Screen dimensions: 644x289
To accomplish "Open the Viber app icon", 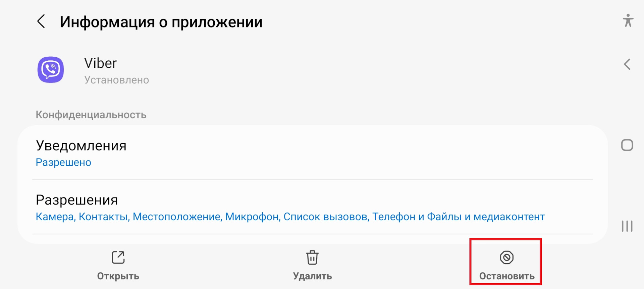I will point(50,70).
